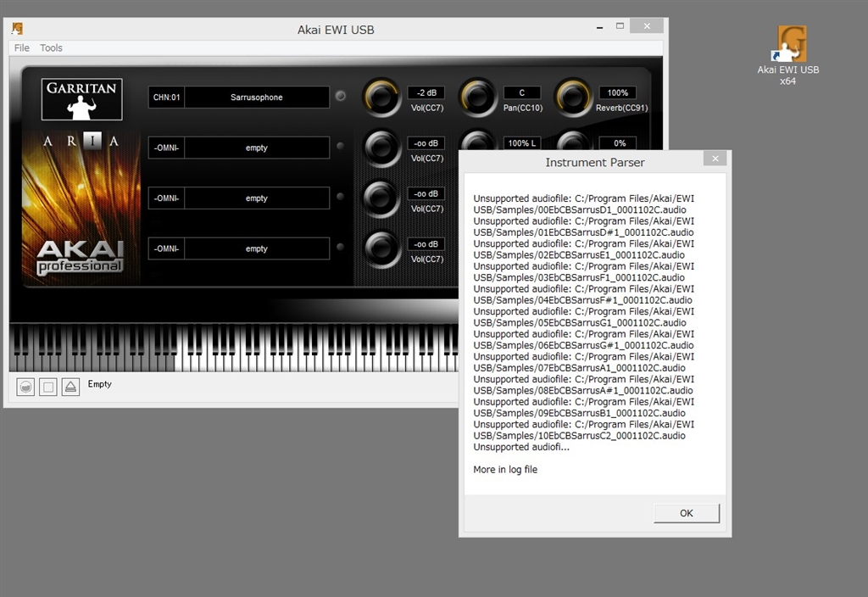
Task: Click '09EbCBSarrusB1_0001102C.audio' line
Action: pyautogui.click(x=580, y=413)
